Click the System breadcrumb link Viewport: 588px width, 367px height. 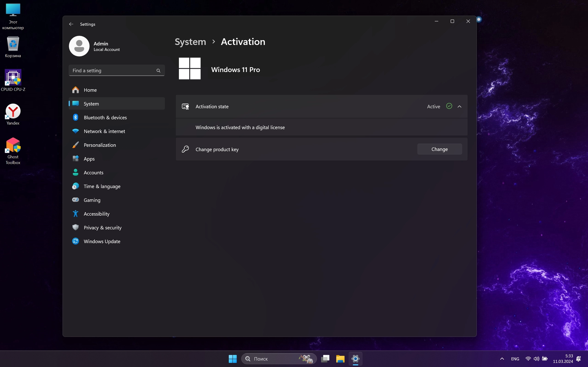tap(190, 42)
